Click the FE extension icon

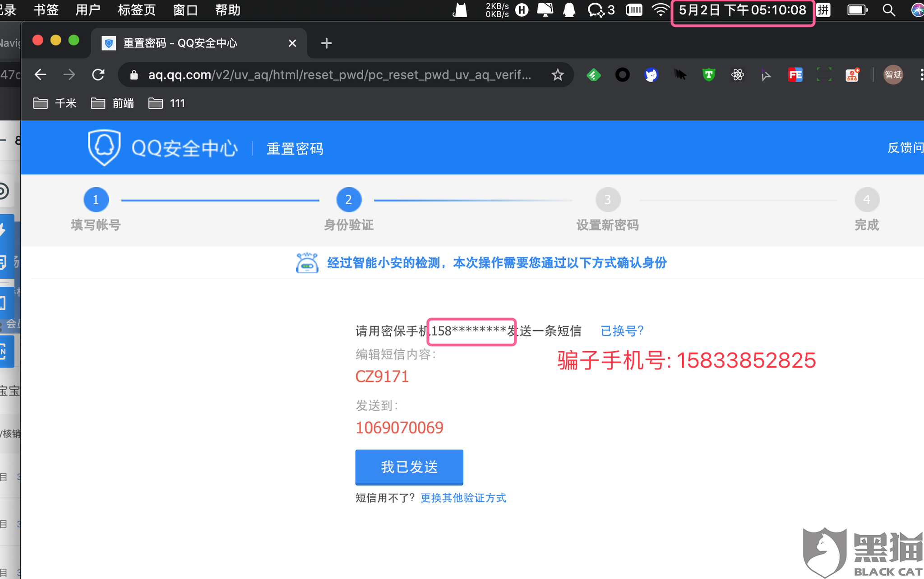(x=795, y=74)
